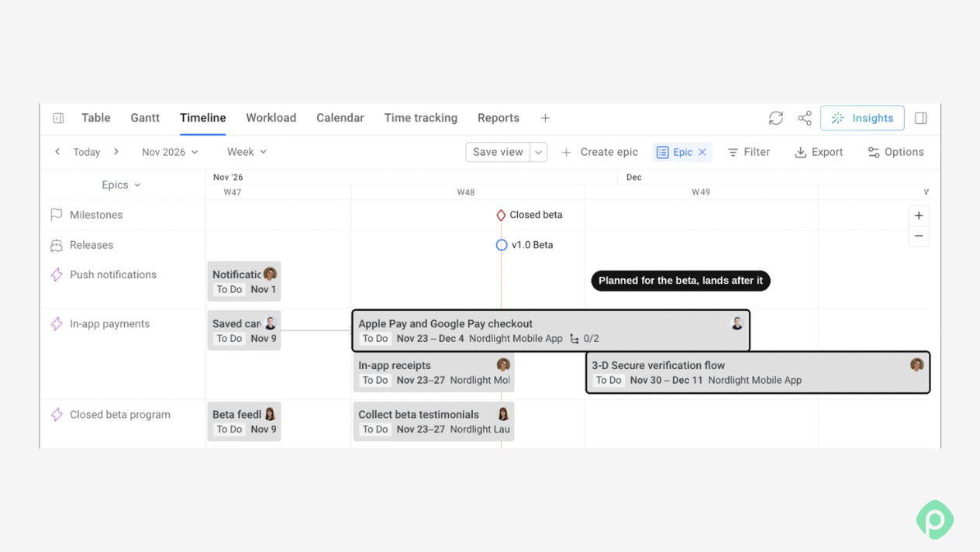Open the Saved cards task card

(244, 330)
